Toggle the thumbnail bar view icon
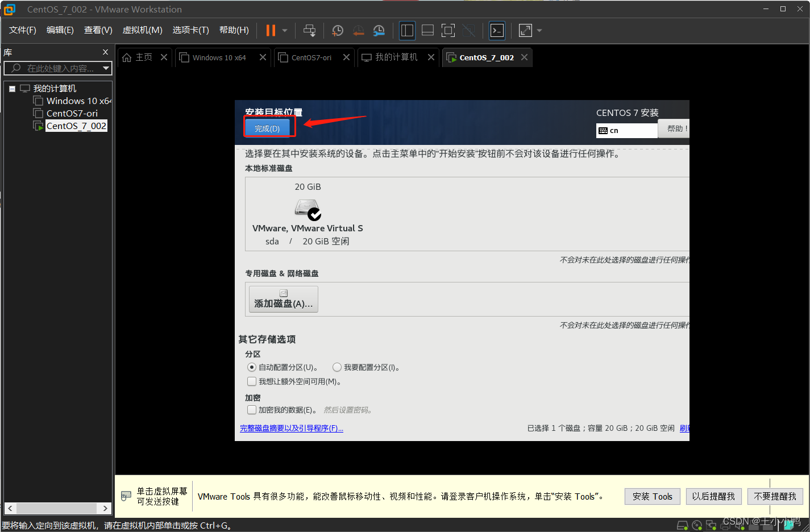This screenshot has height=532, width=810. click(427, 31)
